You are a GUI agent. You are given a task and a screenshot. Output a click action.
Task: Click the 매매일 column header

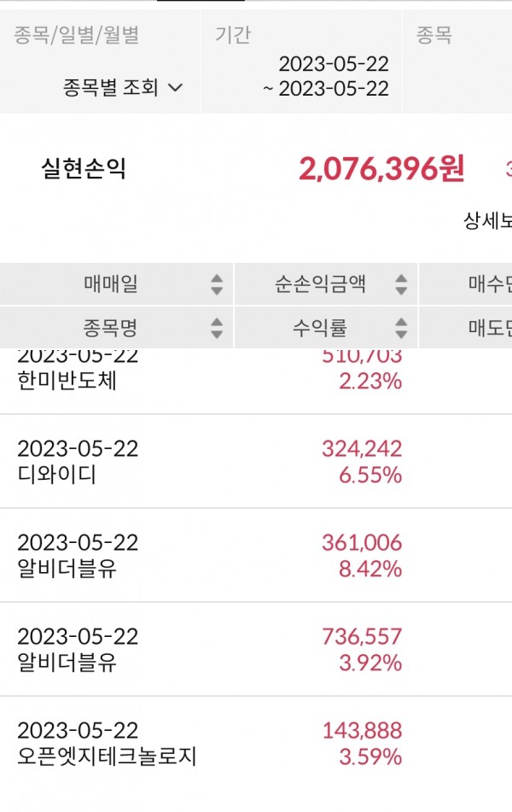[111, 284]
